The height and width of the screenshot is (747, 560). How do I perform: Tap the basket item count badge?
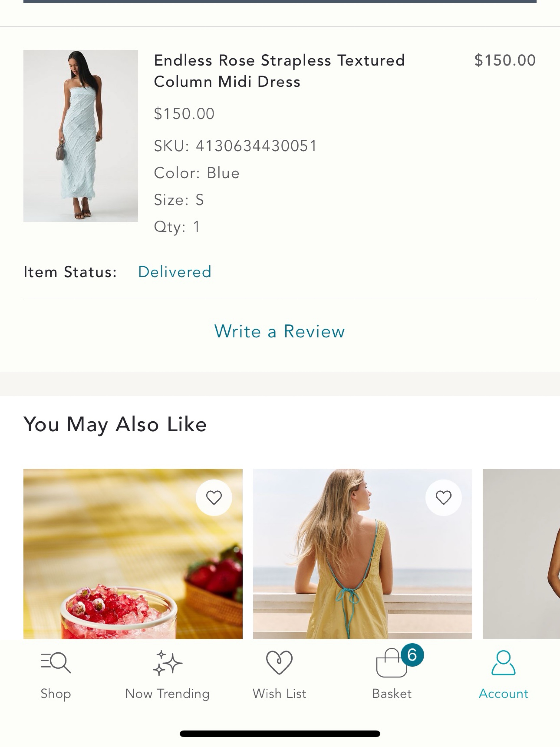click(x=412, y=655)
